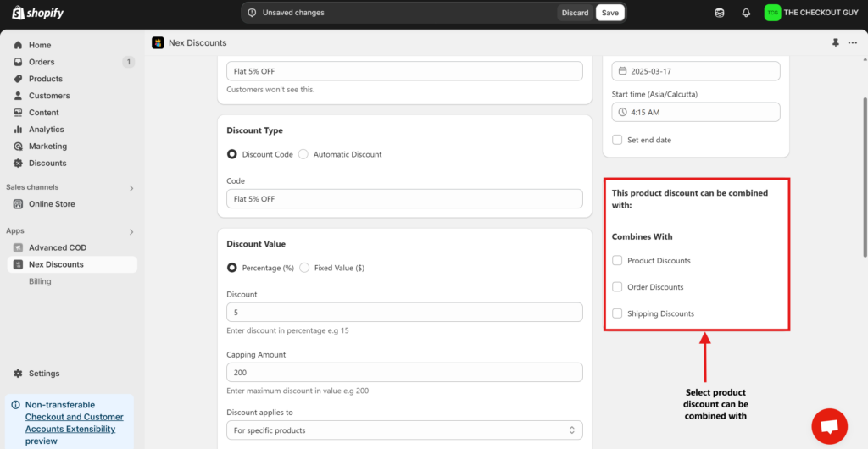
Task: Click the Sidekick icon next to the bell
Action: tap(720, 13)
